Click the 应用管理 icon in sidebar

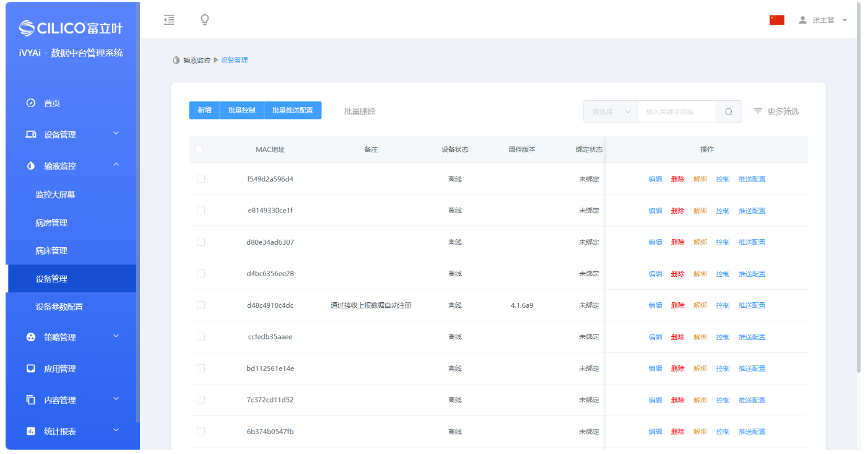tap(31, 369)
